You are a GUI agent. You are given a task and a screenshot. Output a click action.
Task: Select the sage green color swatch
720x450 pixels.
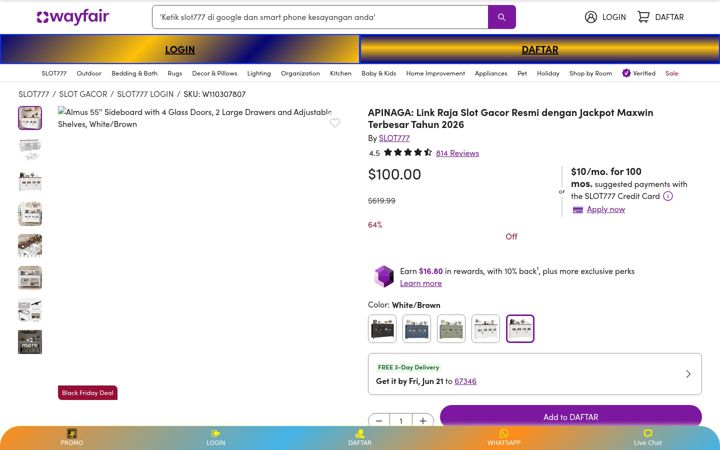451,329
